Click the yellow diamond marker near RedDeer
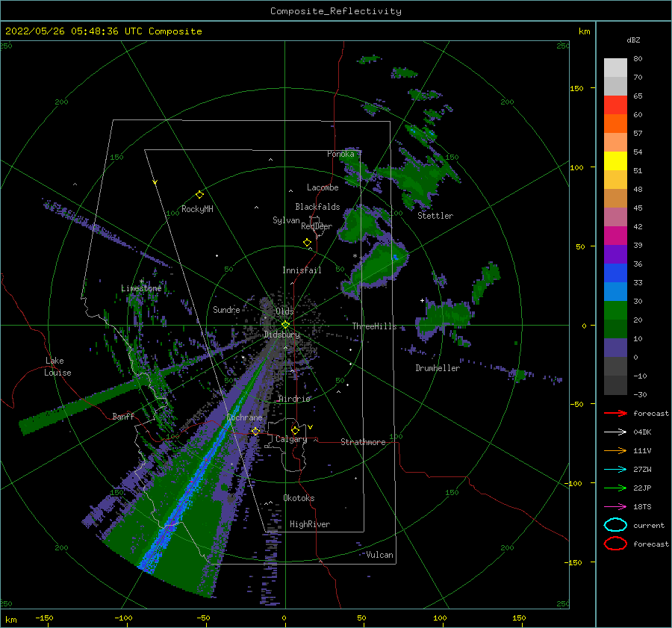Viewport: 672px width, 628px height. [x=308, y=243]
